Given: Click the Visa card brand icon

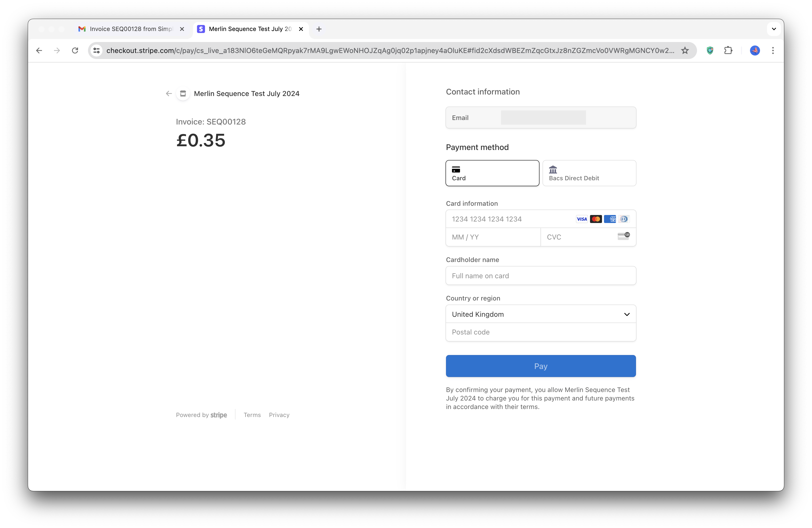Looking at the screenshot, I should click(x=582, y=219).
